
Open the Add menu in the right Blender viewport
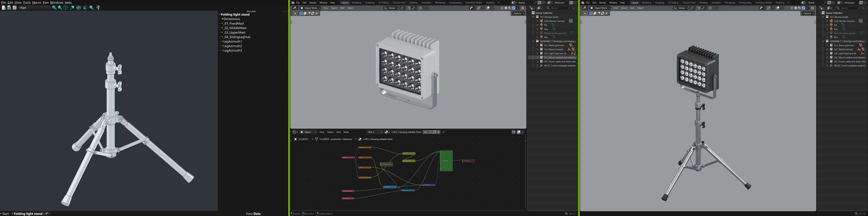click(632, 8)
